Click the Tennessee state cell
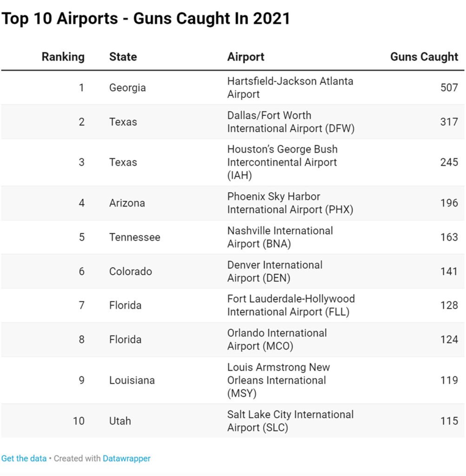Screen dimensions: 466x476 pyautogui.click(x=135, y=237)
